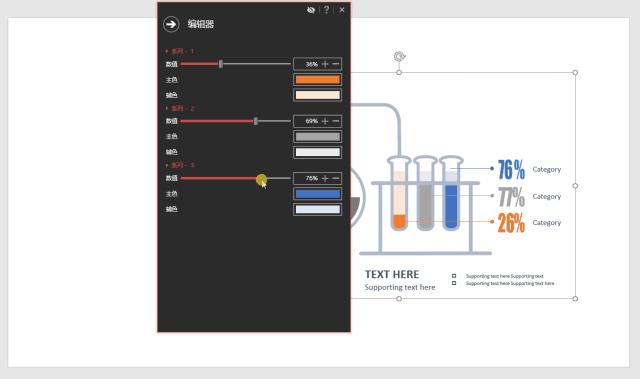Click the series 2 value slider handle

(x=256, y=121)
